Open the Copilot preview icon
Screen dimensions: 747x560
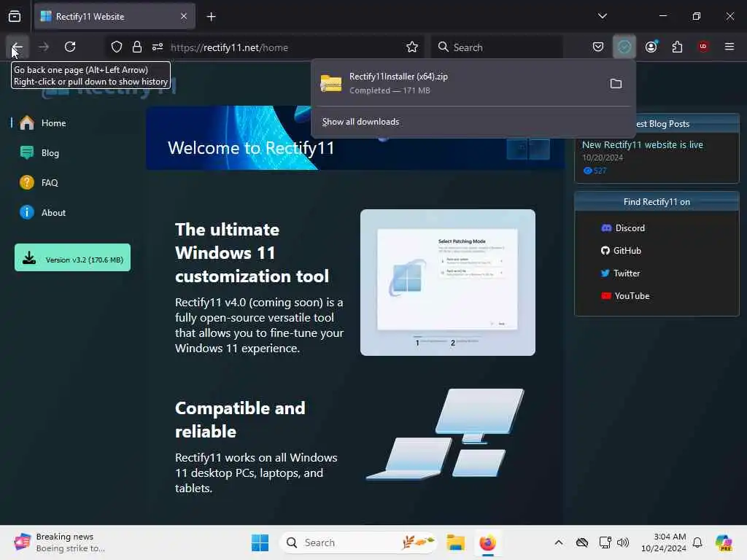[x=724, y=542]
